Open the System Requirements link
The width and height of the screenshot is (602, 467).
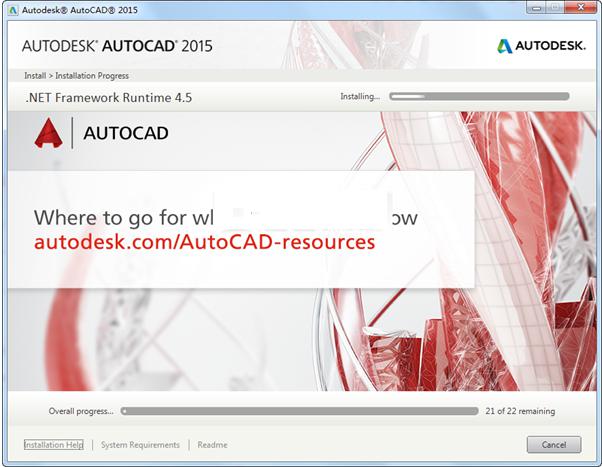[140, 445]
